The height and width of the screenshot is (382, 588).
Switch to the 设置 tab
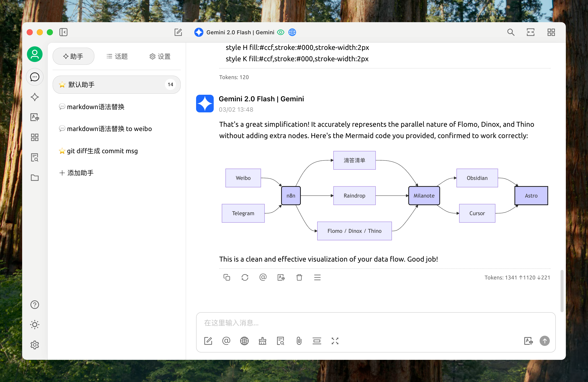[x=160, y=56]
